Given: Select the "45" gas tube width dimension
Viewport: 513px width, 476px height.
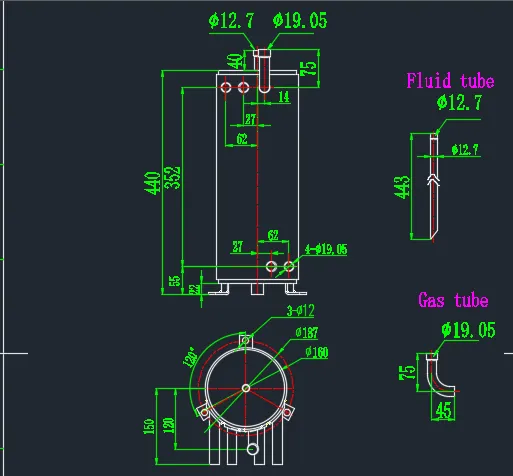Looking at the screenshot, I should coord(443,410).
